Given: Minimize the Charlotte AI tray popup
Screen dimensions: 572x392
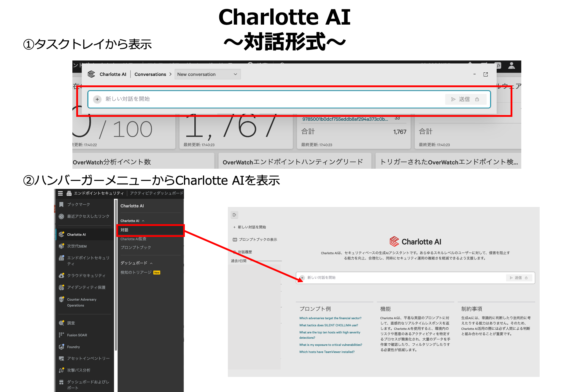Looking at the screenshot, I should click(474, 74).
